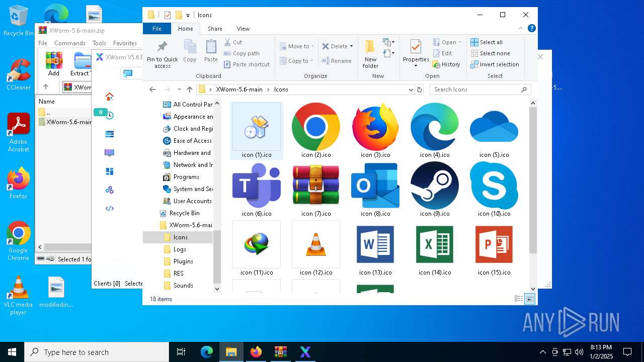Select the Excel icon (14).ico file
This screenshot has height=362, width=644.
434,248
